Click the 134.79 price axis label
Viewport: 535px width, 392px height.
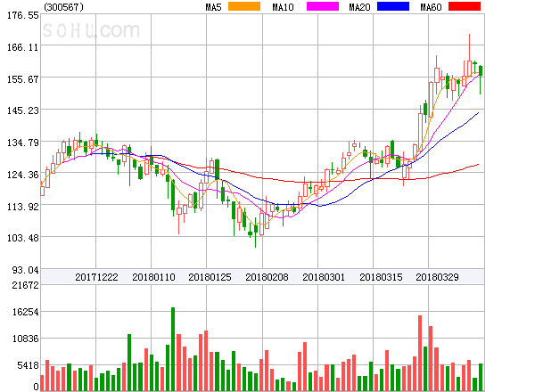(x=23, y=143)
